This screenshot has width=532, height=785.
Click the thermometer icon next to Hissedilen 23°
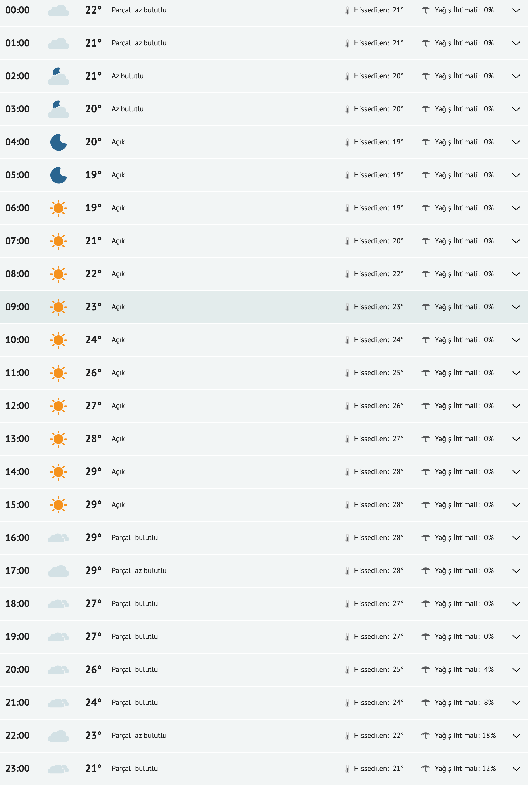coord(348,307)
